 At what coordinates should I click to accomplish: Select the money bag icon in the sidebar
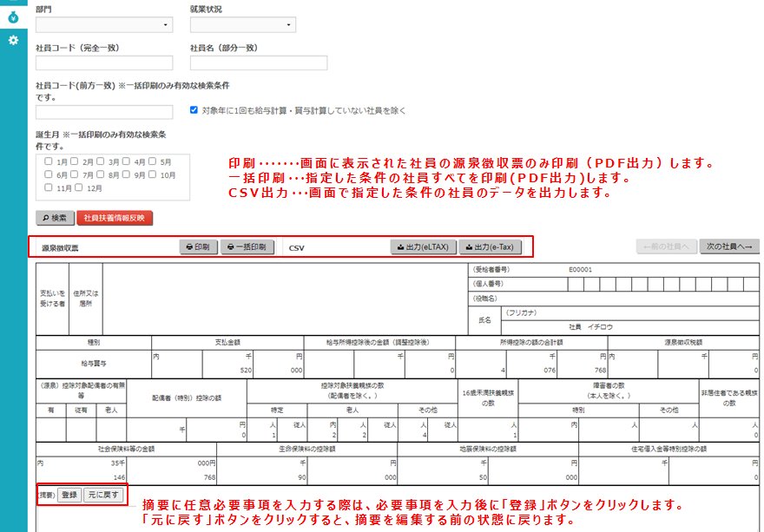point(12,16)
